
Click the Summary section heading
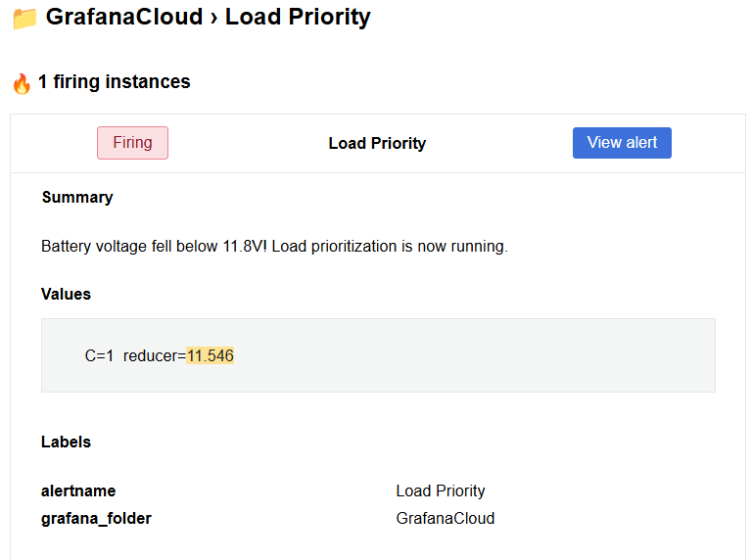click(77, 197)
